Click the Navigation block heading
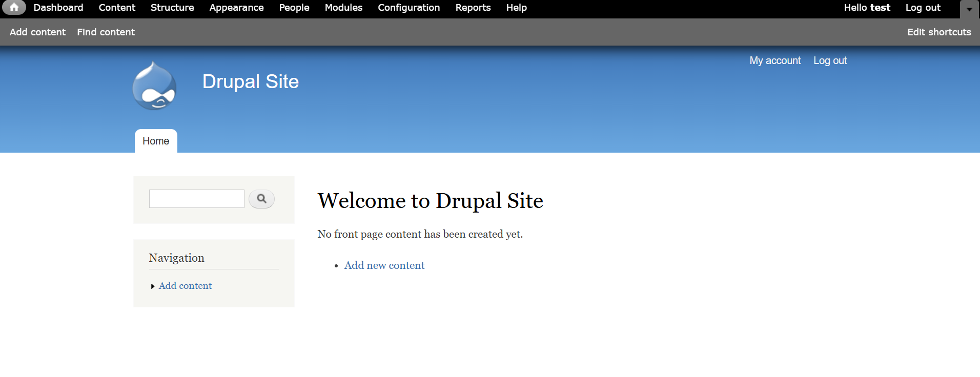The width and height of the screenshot is (980, 377). (176, 258)
